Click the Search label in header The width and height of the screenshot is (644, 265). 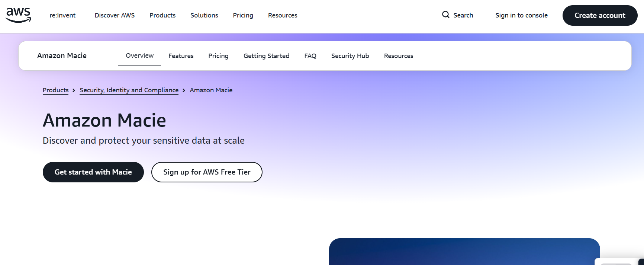(463, 15)
